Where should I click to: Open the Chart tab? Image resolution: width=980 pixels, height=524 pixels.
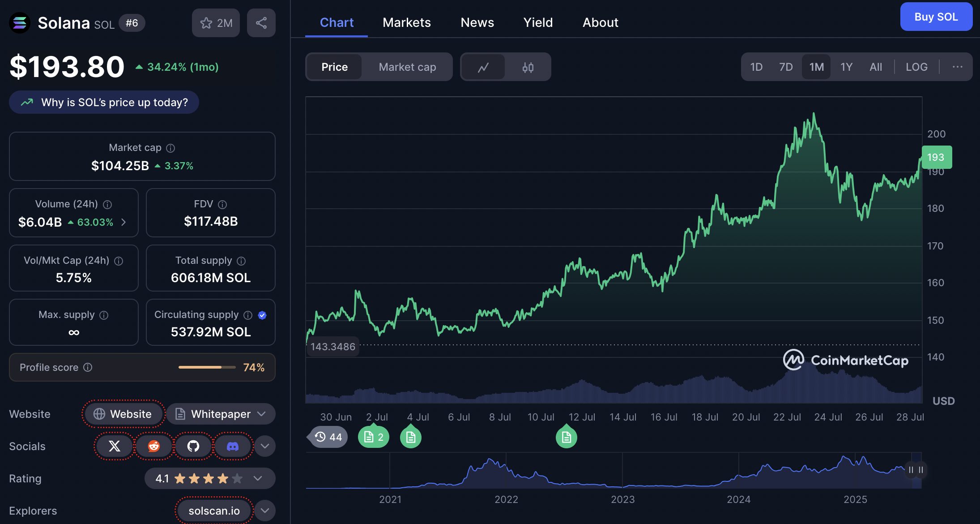point(337,22)
